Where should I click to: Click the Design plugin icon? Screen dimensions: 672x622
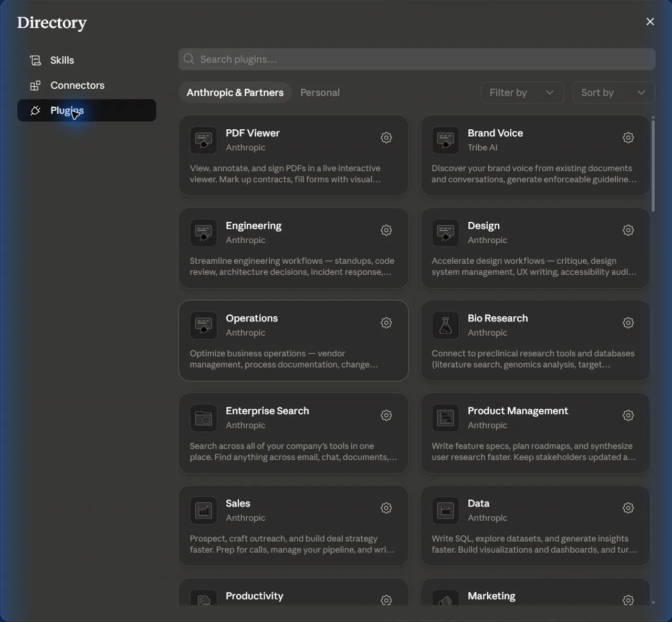click(446, 233)
